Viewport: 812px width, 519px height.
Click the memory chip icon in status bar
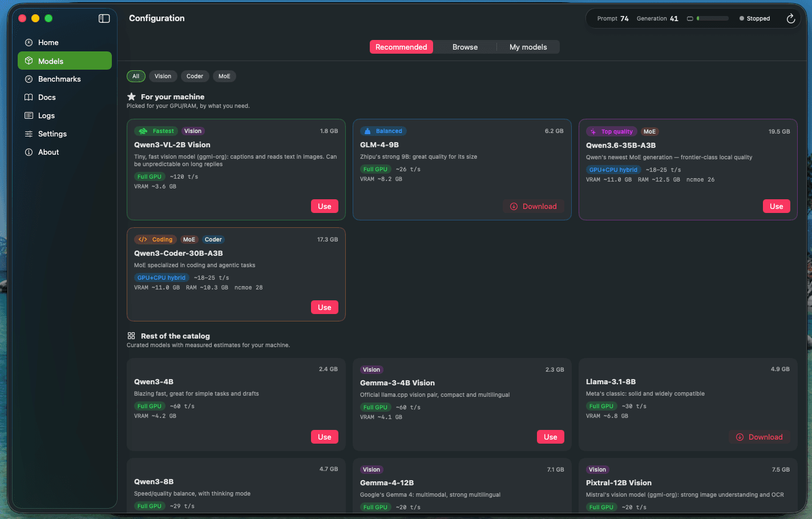[690, 18]
